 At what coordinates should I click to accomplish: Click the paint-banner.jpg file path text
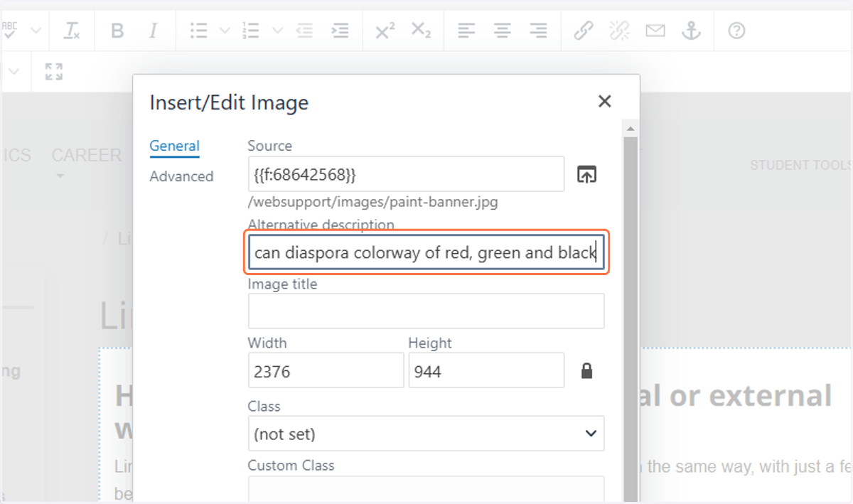[373, 202]
